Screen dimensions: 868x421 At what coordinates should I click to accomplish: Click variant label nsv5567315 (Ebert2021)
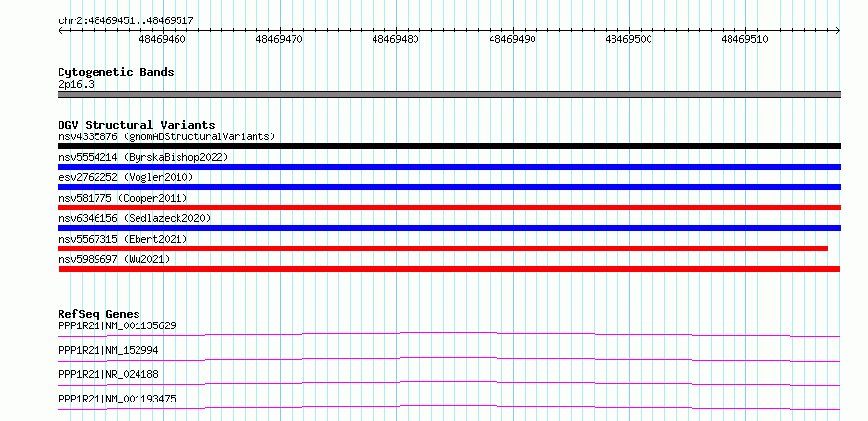tap(123, 239)
